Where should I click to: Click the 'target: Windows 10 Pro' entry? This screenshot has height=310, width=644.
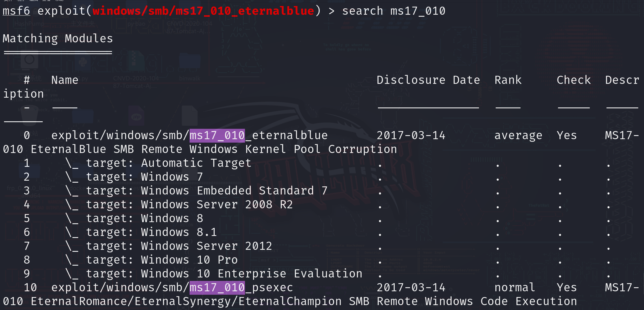pyautogui.click(x=162, y=260)
